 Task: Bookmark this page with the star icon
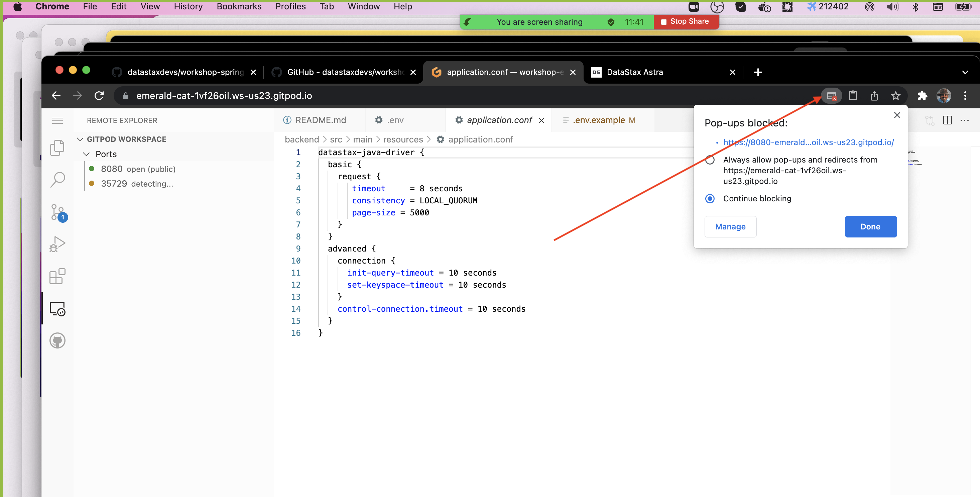895,96
